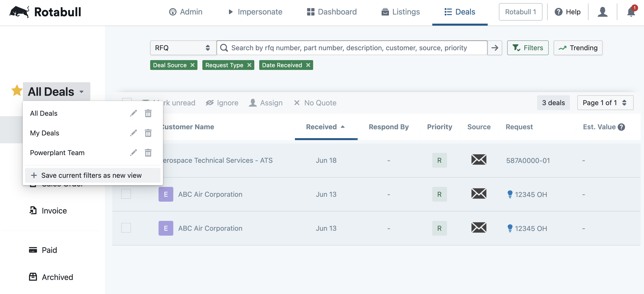Toggle the checkbox on the first deal row
The image size is (644, 294).
[126, 159]
